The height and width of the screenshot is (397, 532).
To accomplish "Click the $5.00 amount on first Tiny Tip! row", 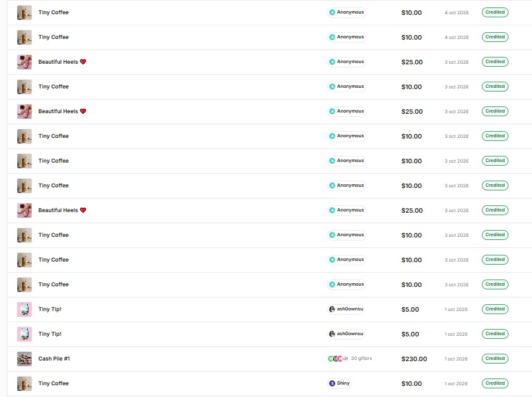I will (410, 310).
